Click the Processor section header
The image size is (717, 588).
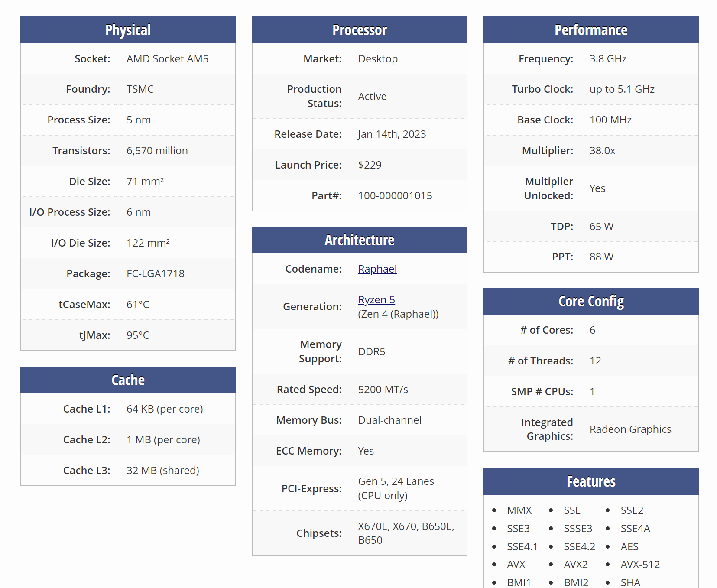[x=360, y=30]
